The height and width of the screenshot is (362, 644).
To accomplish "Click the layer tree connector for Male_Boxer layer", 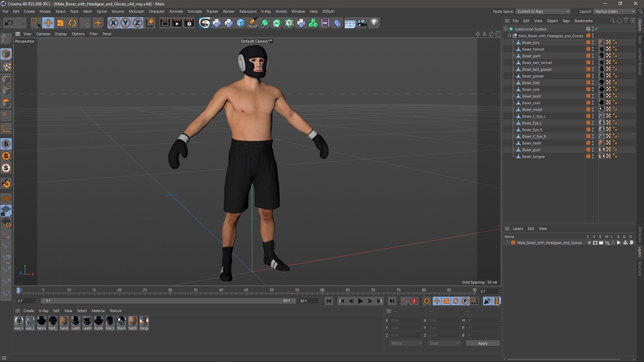I will click(508, 242).
